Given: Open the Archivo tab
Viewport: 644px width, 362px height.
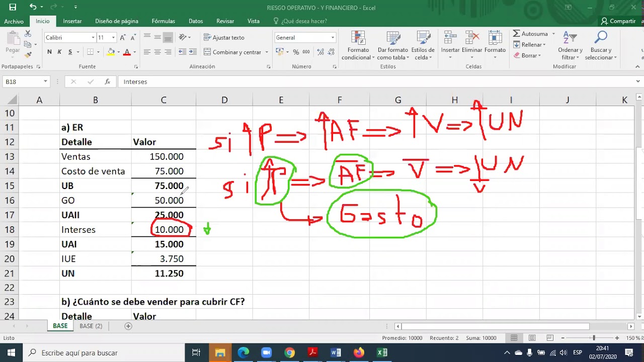Looking at the screenshot, I should (14, 21).
